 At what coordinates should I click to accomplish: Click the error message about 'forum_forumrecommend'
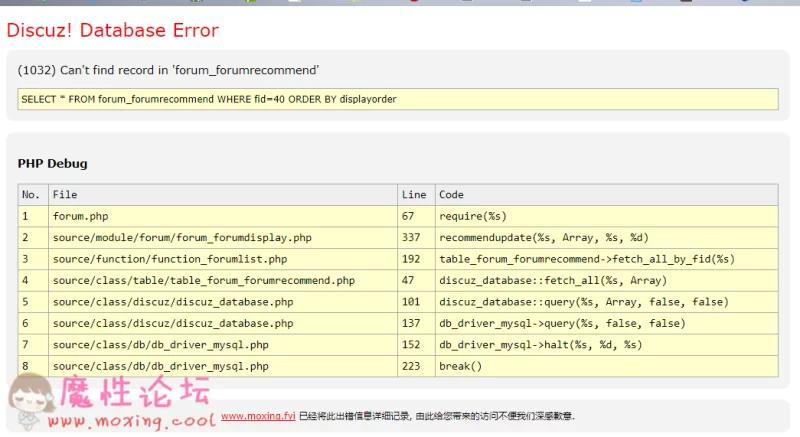pos(168,70)
